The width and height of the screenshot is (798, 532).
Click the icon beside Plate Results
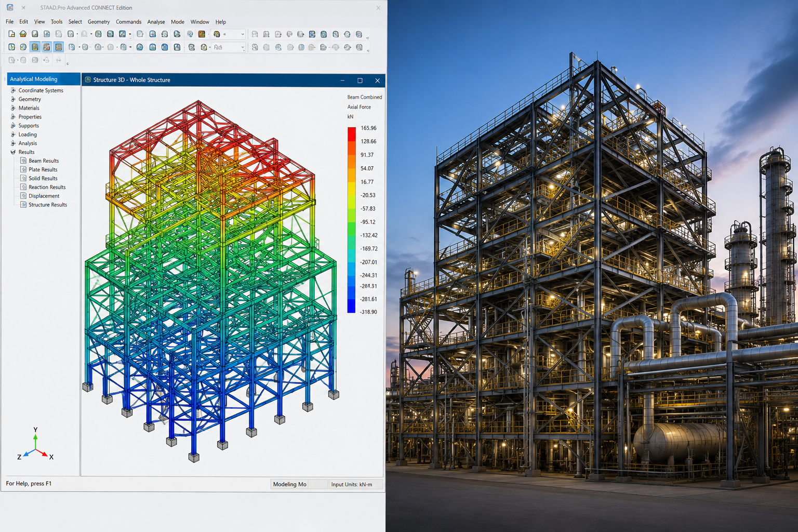pos(23,169)
